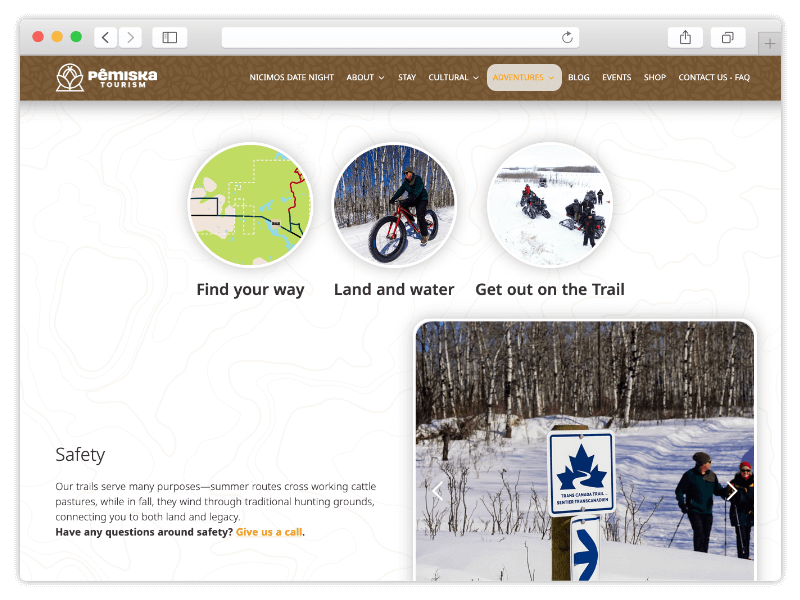Open the Nicimos Date Night page

[x=291, y=78]
